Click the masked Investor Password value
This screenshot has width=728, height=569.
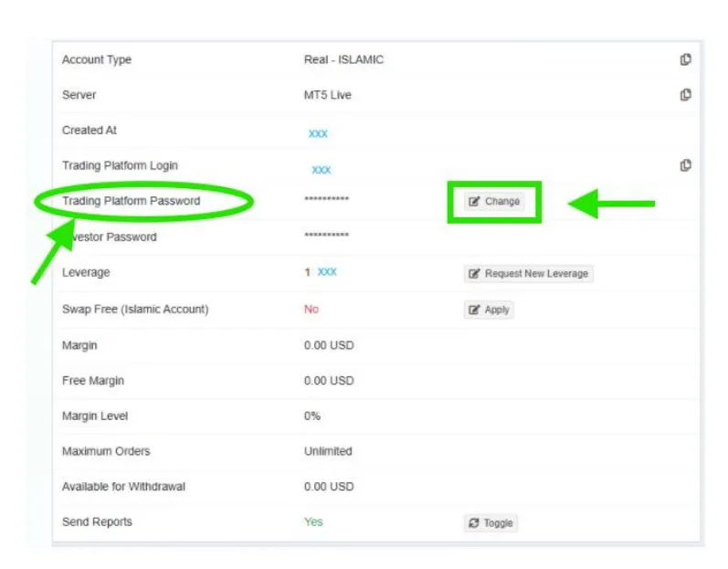tap(326, 237)
